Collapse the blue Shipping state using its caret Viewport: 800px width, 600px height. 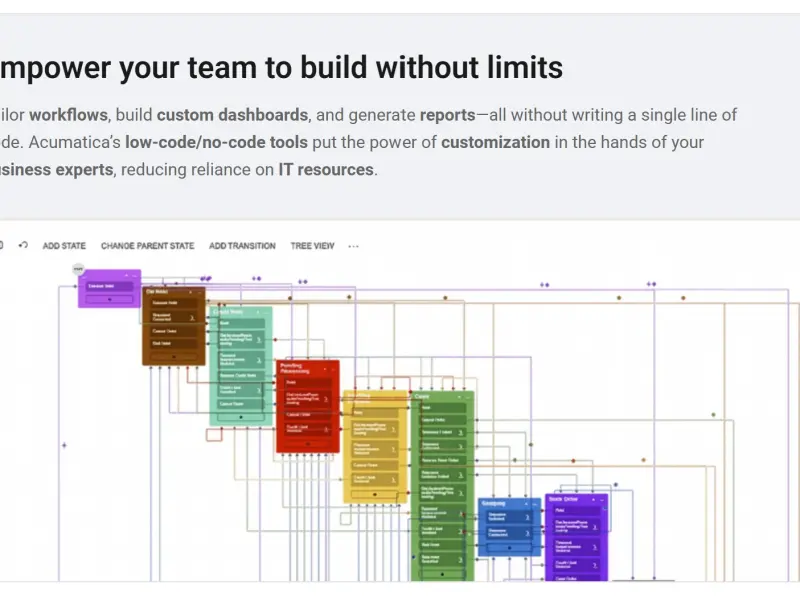527,504
